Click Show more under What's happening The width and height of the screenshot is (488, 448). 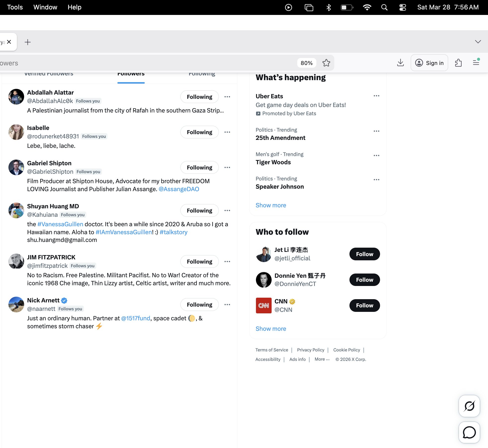coord(271,205)
